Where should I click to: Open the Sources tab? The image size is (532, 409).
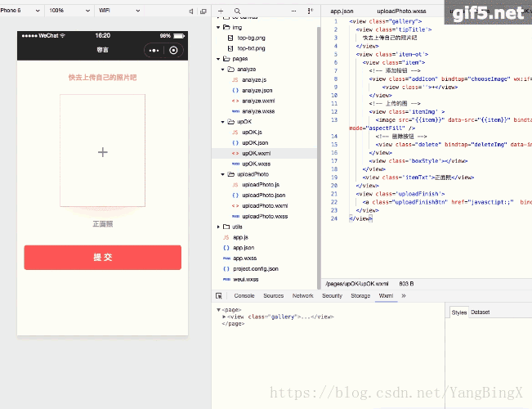coord(273,296)
